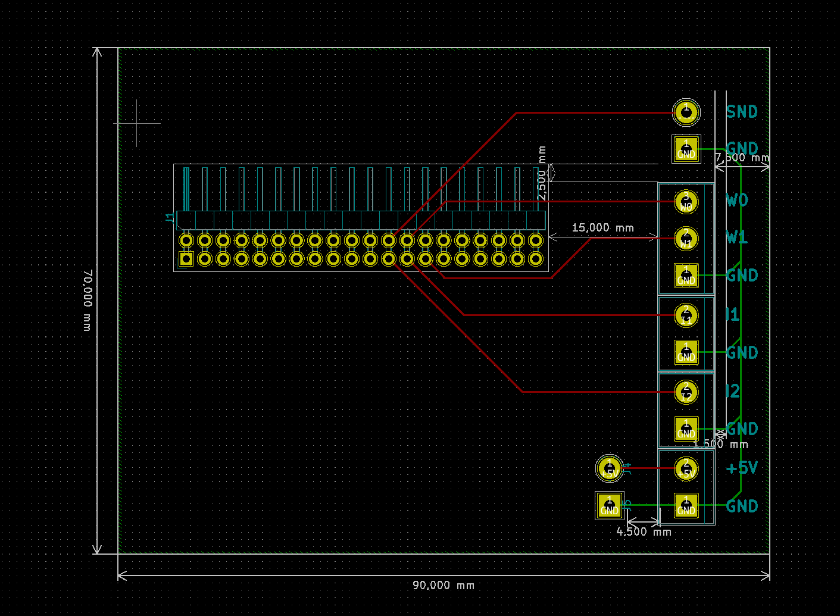Click GND silkscreen label under +5V text

(x=742, y=506)
